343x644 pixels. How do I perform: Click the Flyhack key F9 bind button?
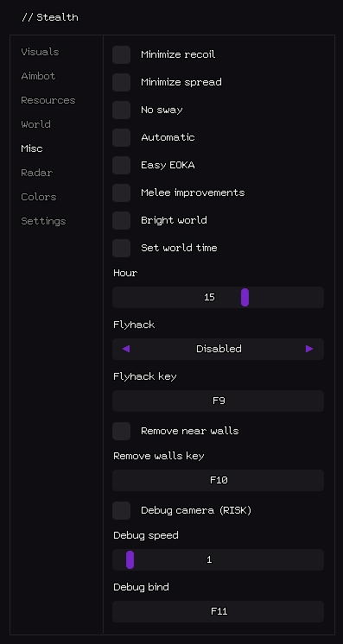click(218, 401)
